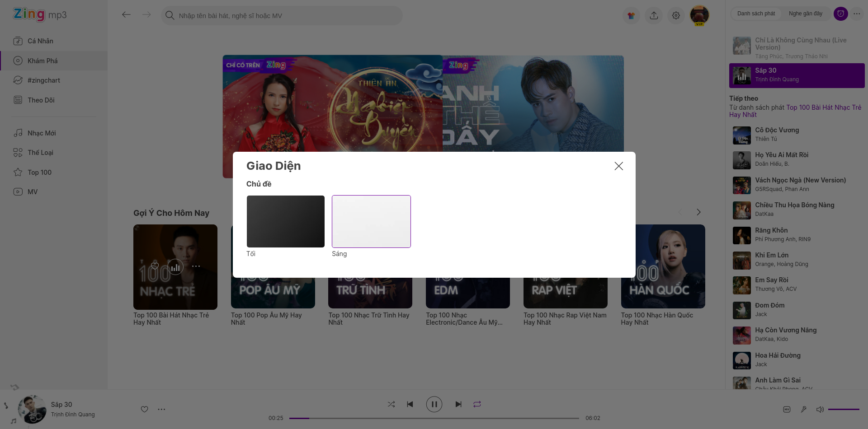Open the three-dot menu in top right corner
The image size is (868, 429).
tap(857, 14)
